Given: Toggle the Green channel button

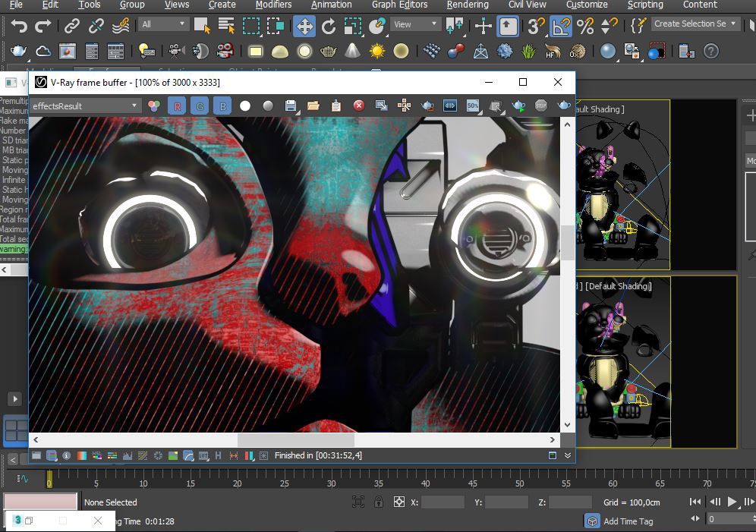Looking at the screenshot, I should [200, 106].
